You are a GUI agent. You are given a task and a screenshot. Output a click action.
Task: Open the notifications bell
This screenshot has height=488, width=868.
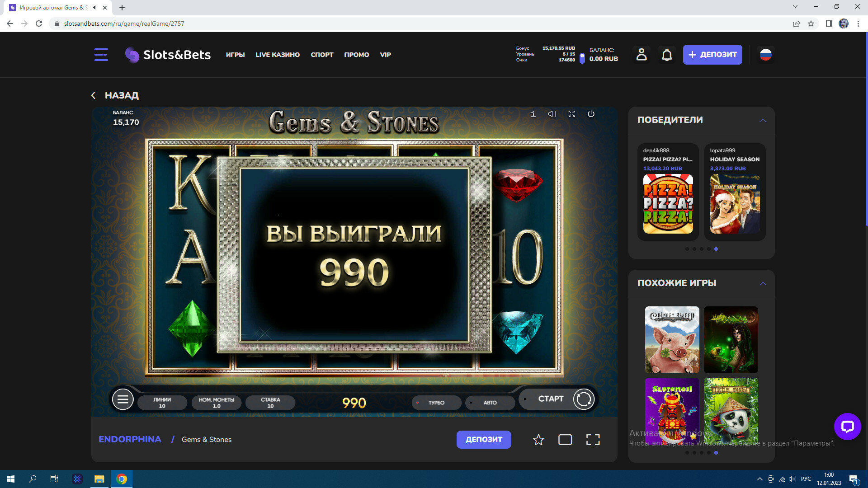667,55
